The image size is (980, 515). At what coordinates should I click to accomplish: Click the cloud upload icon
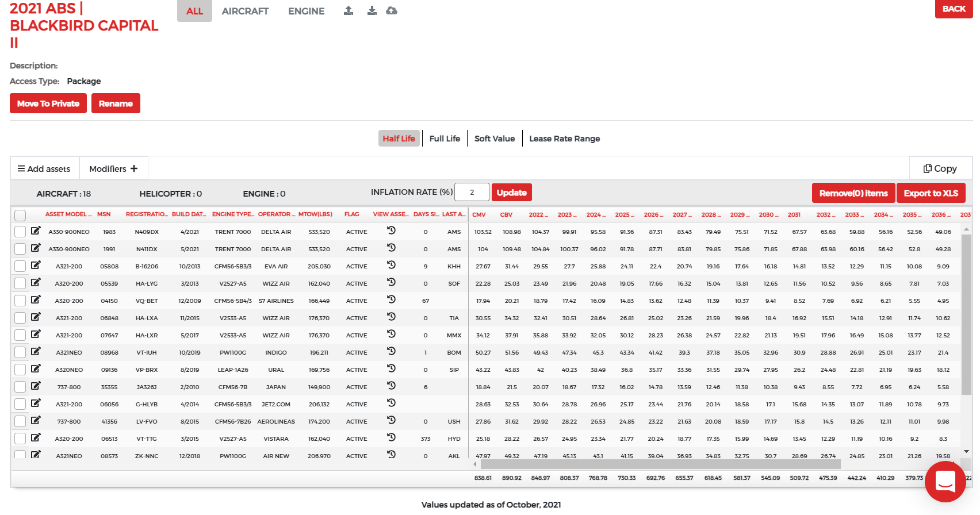tap(392, 11)
